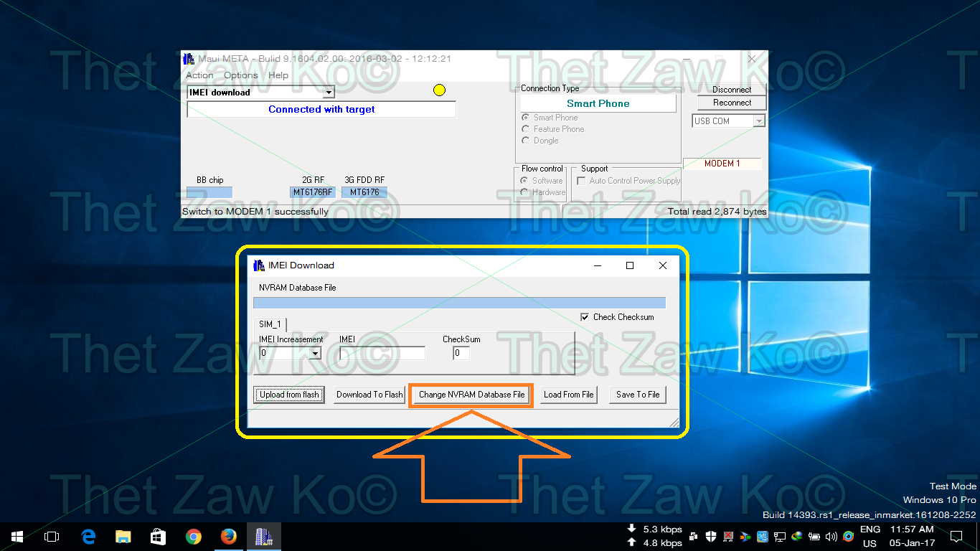This screenshot has width=980, height=551.
Task: Click Internet Download Manager tray icon
Action: (x=797, y=537)
